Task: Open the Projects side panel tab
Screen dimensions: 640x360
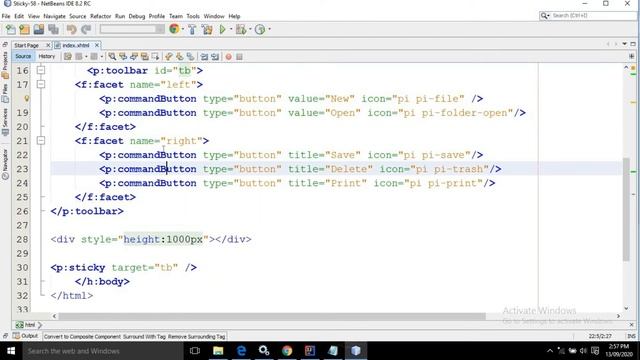Action: 5,64
